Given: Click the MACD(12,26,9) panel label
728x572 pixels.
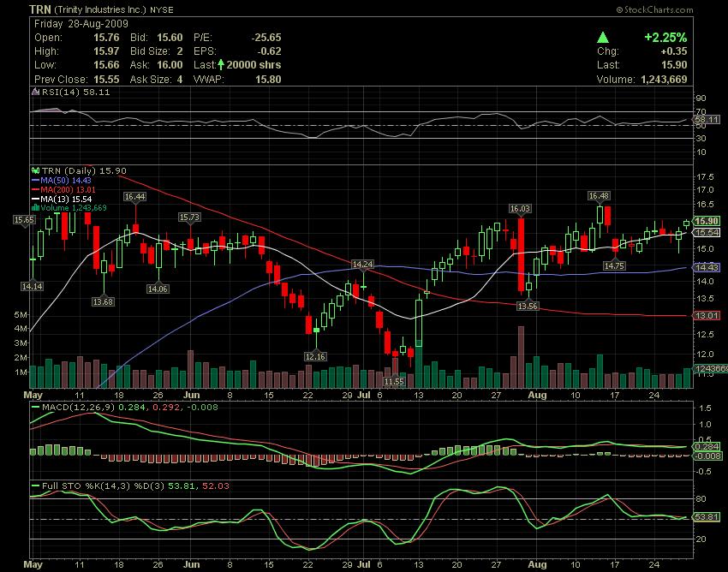Looking at the screenshot, I should pos(78,408).
